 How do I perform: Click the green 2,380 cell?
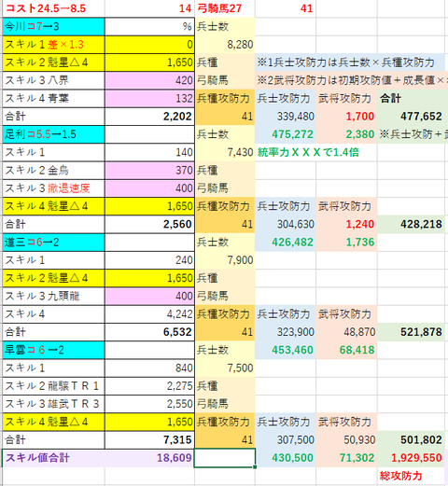346,134
